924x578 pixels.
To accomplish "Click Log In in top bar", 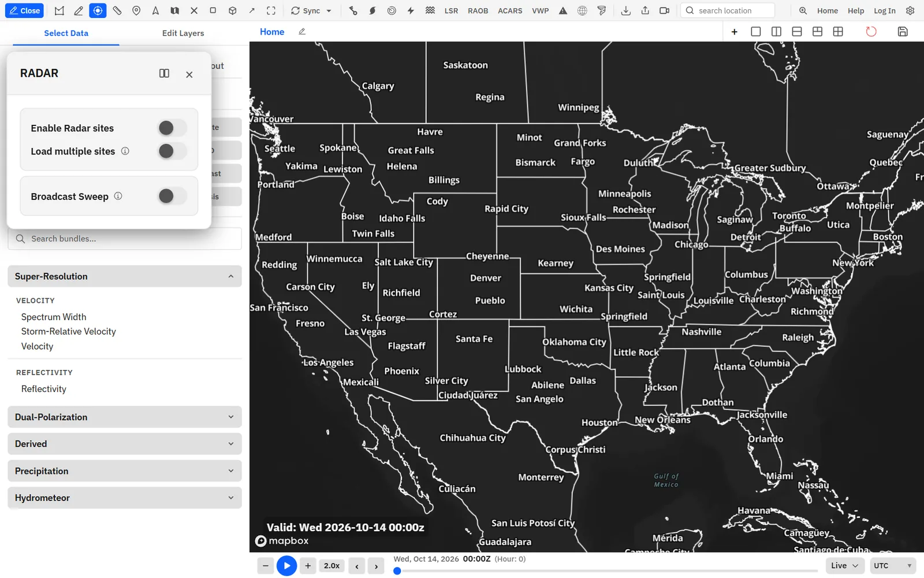I will (x=884, y=10).
